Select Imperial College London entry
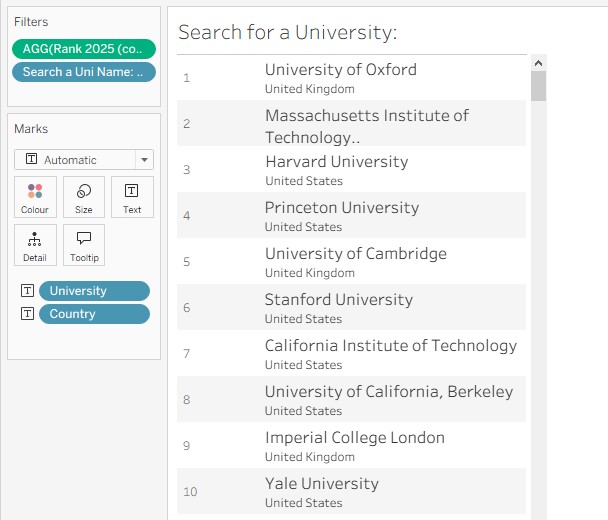Viewport: 608px width, 520px height. (x=354, y=438)
